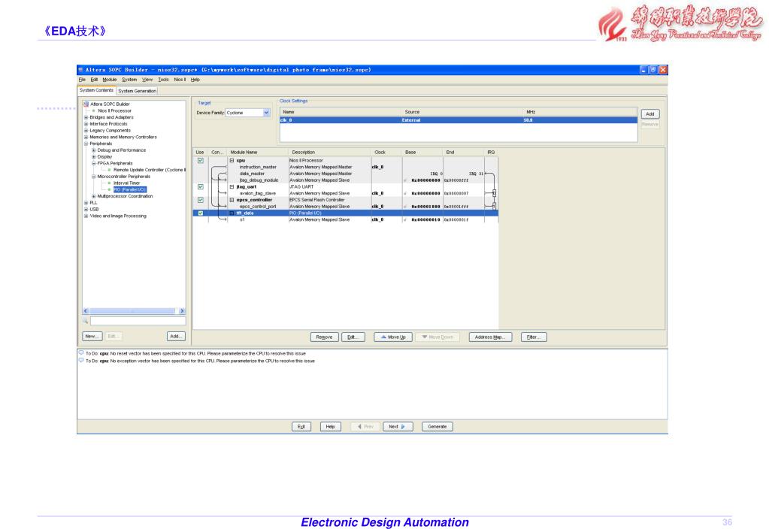Expand the Legacy Components category
The image size is (769, 532).
86,131
